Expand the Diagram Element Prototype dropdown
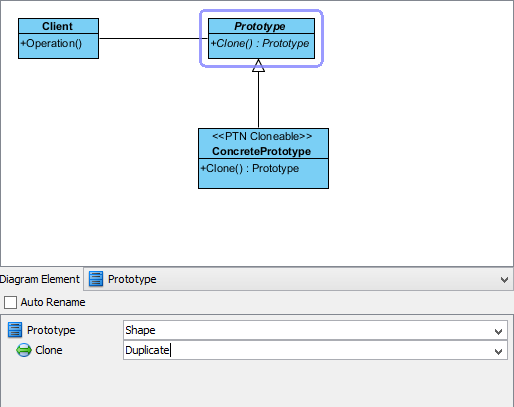514x407 pixels. (x=504, y=279)
